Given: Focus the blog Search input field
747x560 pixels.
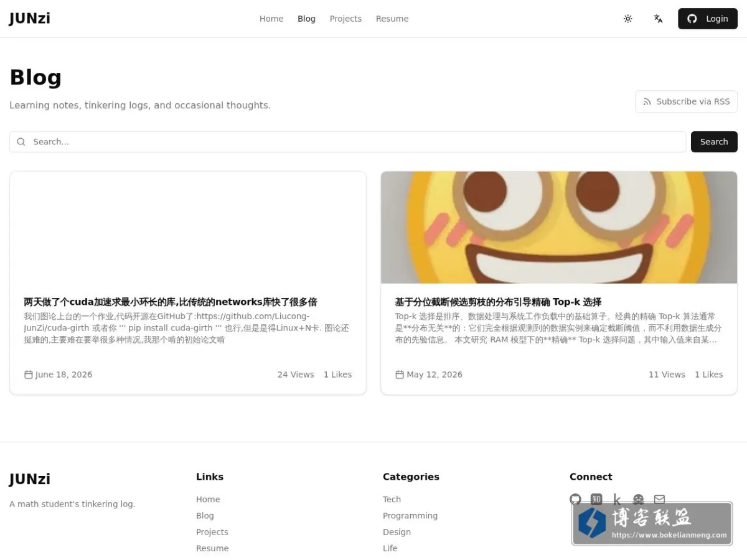Looking at the screenshot, I should pos(347,142).
